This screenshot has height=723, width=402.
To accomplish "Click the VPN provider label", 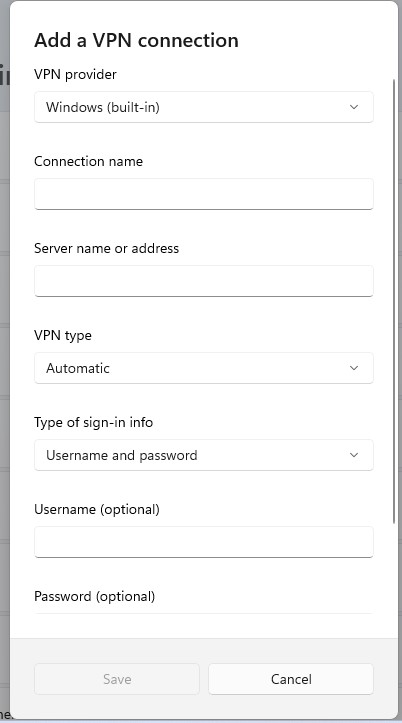I will coord(75,74).
